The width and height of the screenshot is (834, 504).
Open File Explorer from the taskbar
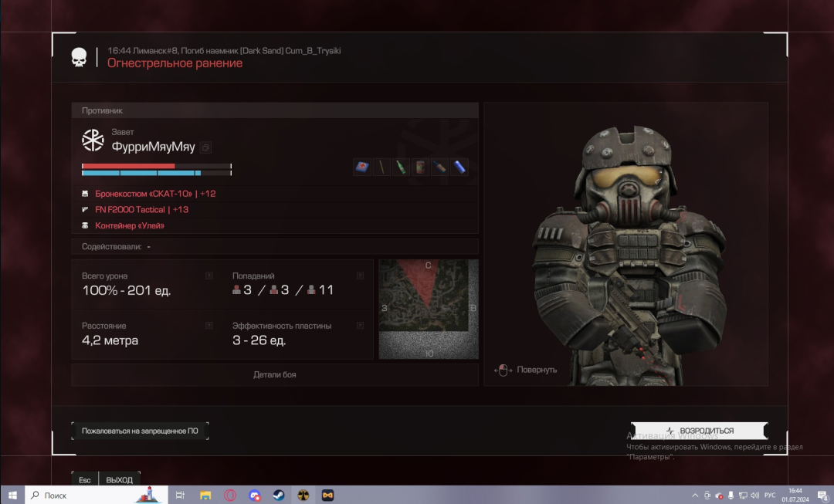click(x=205, y=495)
